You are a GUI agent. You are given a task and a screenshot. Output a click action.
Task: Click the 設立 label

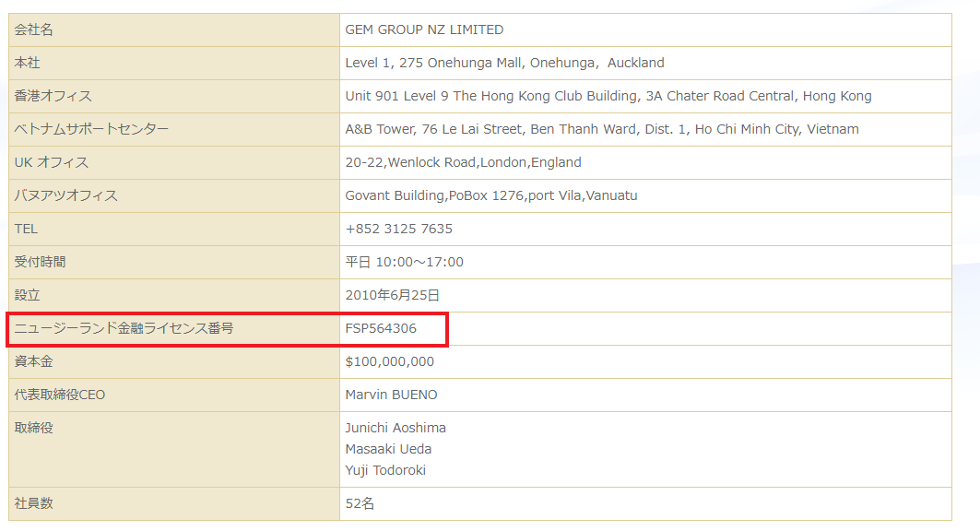click(27, 295)
